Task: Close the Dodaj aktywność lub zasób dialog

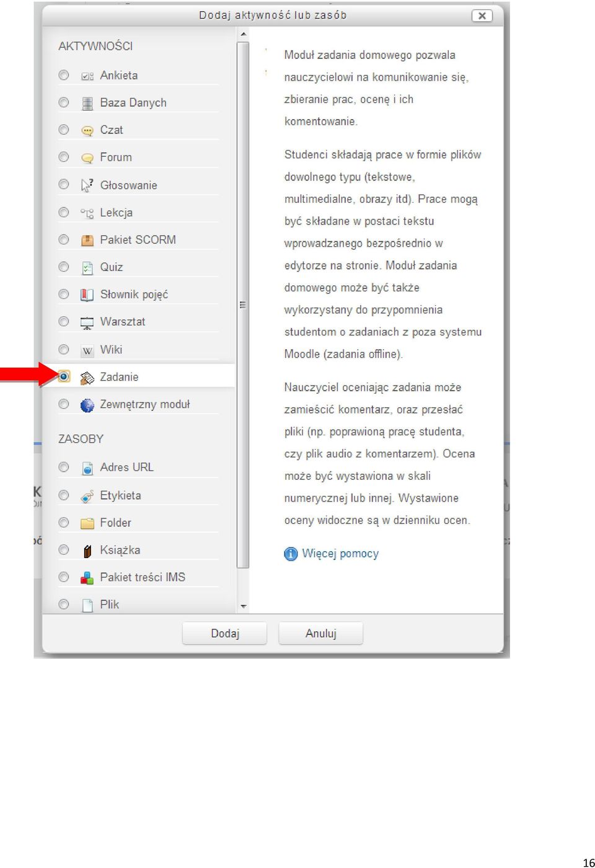Action: (482, 16)
